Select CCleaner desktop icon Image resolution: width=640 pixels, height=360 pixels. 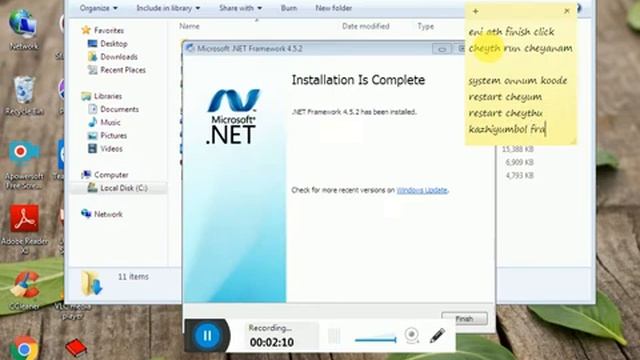pos(24,291)
